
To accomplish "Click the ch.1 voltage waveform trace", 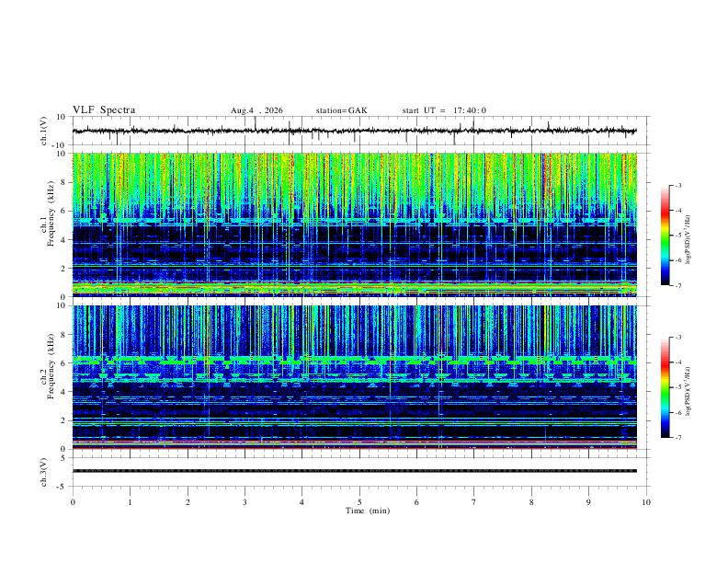I will click(x=355, y=131).
